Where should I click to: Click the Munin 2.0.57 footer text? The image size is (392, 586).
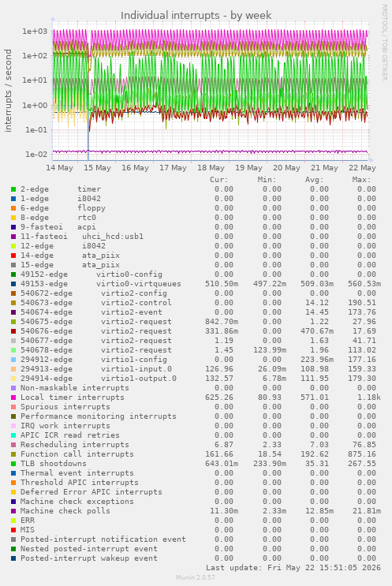pos(196,577)
